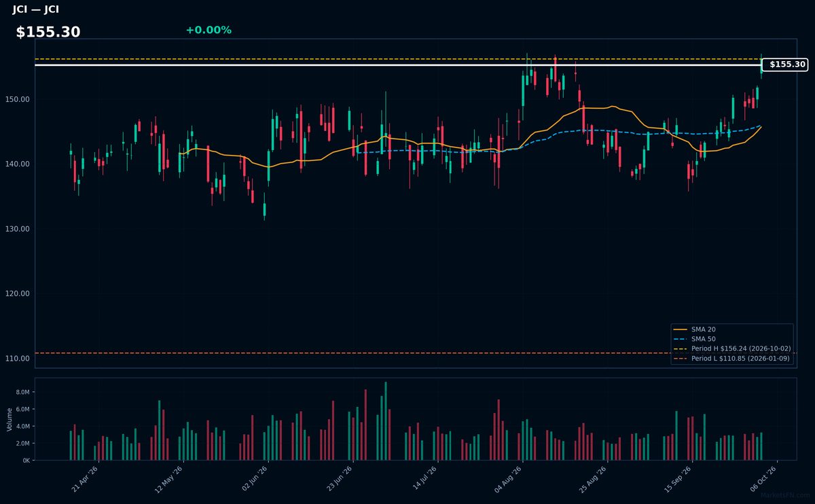Click the 23 Jun '26 date label
This screenshot has height=504, width=815.
pos(339,479)
